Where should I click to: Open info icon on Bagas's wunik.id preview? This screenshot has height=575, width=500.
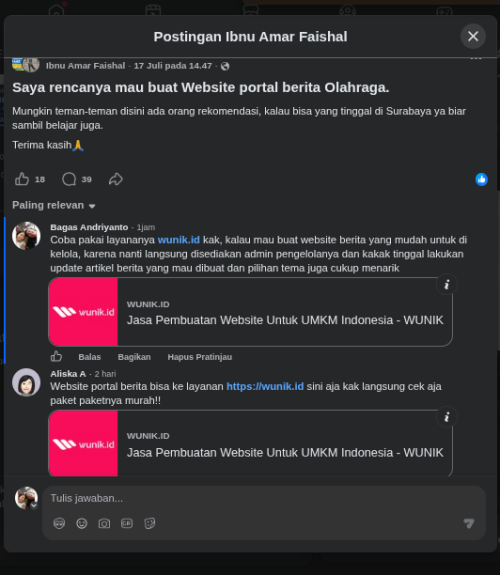pyautogui.click(x=447, y=285)
